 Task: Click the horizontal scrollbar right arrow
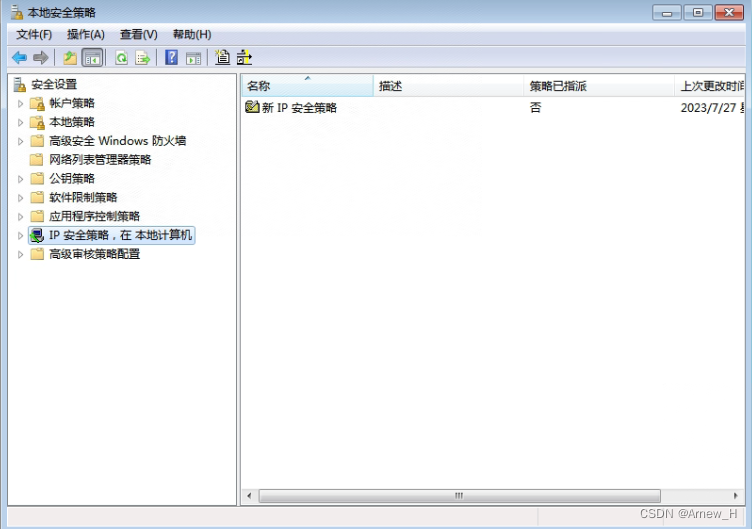tap(736, 495)
